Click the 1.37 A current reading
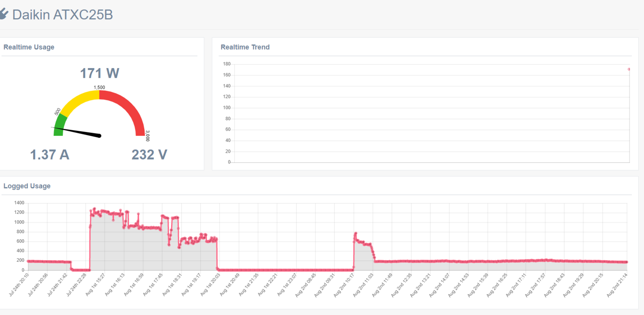 click(x=50, y=155)
